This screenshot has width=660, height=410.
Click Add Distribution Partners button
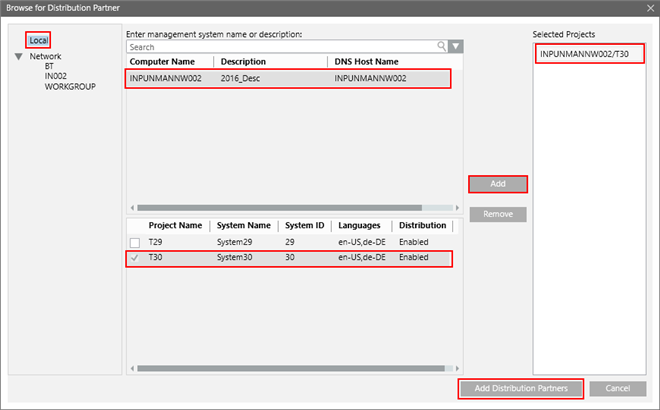point(520,388)
